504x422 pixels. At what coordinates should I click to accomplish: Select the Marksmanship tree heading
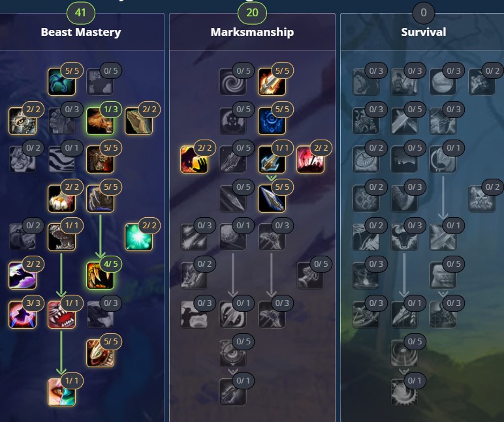(x=252, y=32)
